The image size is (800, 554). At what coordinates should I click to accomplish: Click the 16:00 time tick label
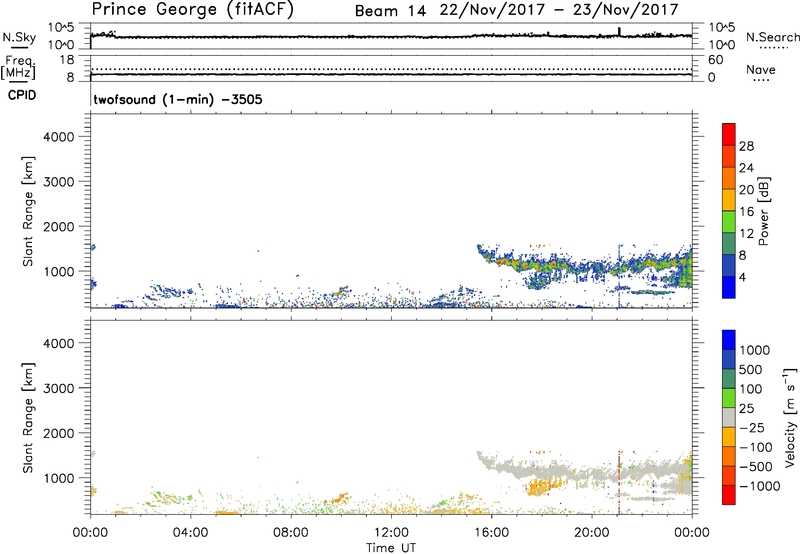tap(491, 533)
